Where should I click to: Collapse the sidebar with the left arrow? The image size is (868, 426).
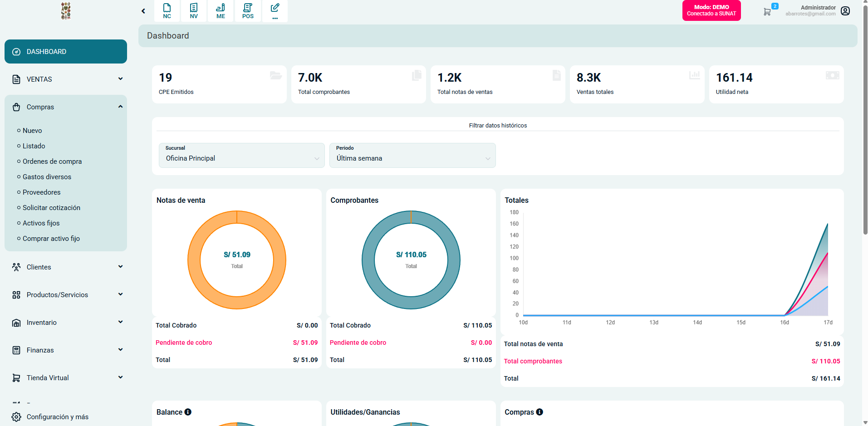pyautogui.click(x=143, y=11)
